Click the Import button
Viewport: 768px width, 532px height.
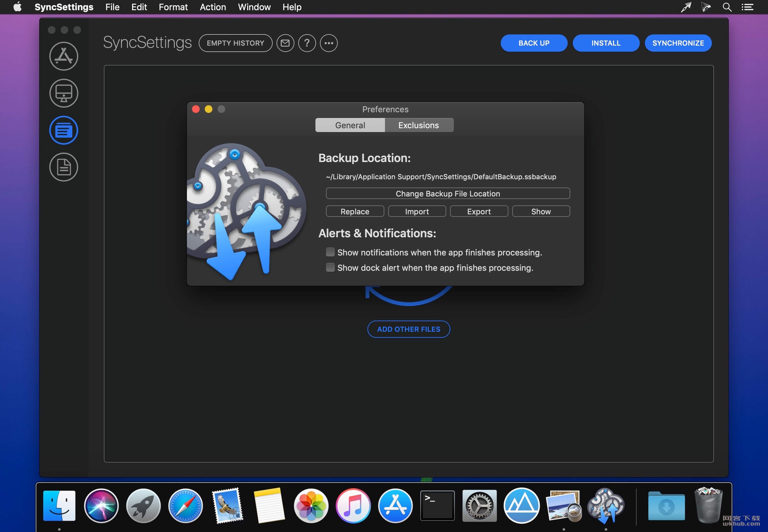[417, 211]
